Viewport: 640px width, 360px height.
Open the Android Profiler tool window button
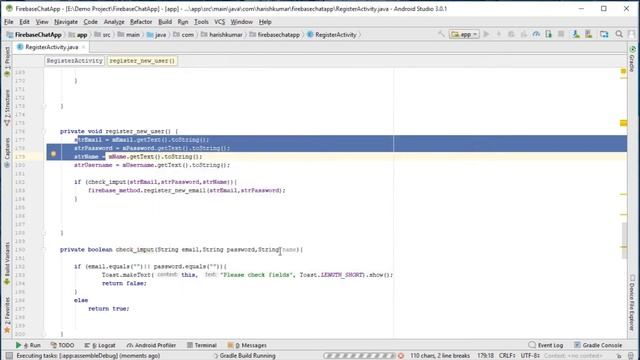(x=151, y=345)
